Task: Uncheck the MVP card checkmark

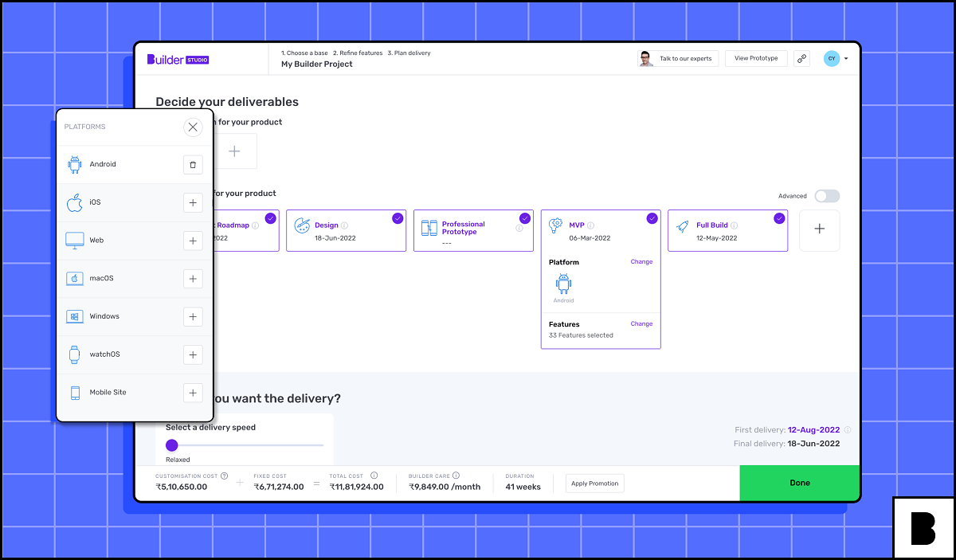Action: [x=652, y=218]
